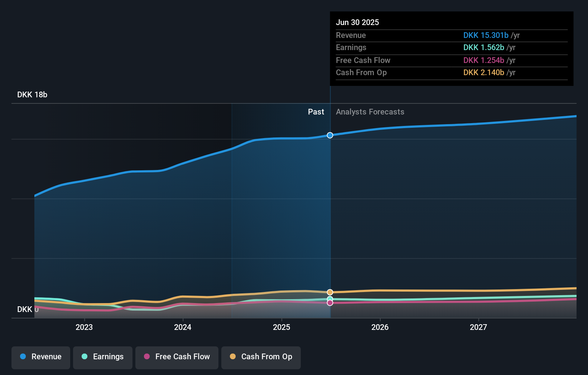Collapse the Analysts Forecasts section
The width and height of the screenshot is (588, 375).
pyautogui.click(x=370, y=112)
